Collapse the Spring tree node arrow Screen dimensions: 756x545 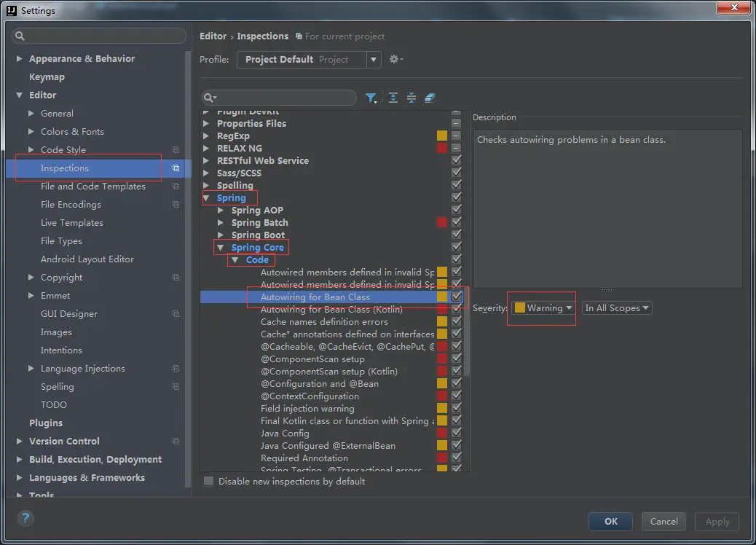[206, 197]
